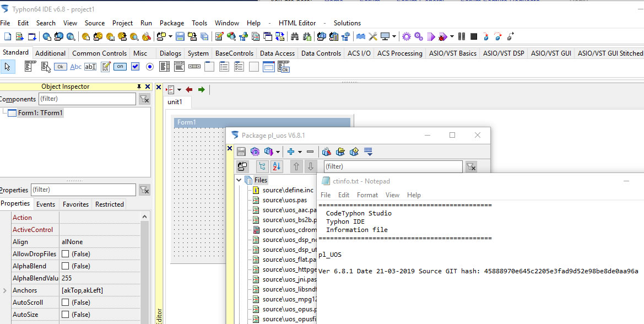Screen dimensions: 644x324
Task: Select the TEdit 'abI' palette component
Action: point(90,67)
